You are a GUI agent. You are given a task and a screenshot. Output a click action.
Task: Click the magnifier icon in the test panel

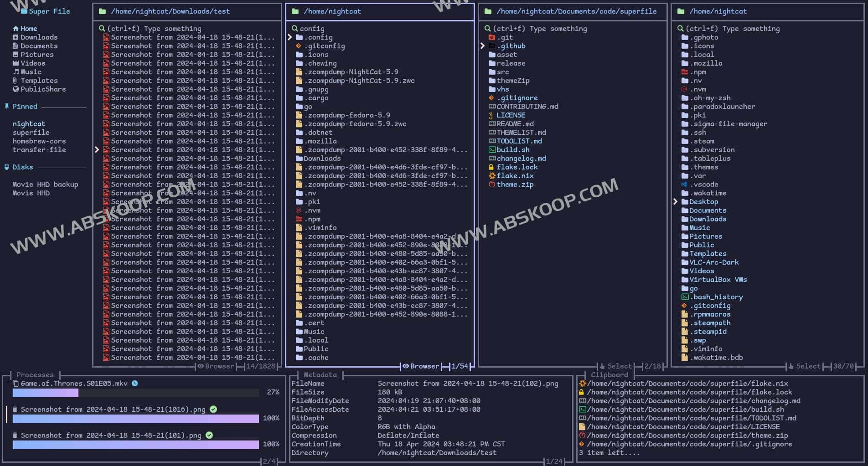[x=101, y=28]
